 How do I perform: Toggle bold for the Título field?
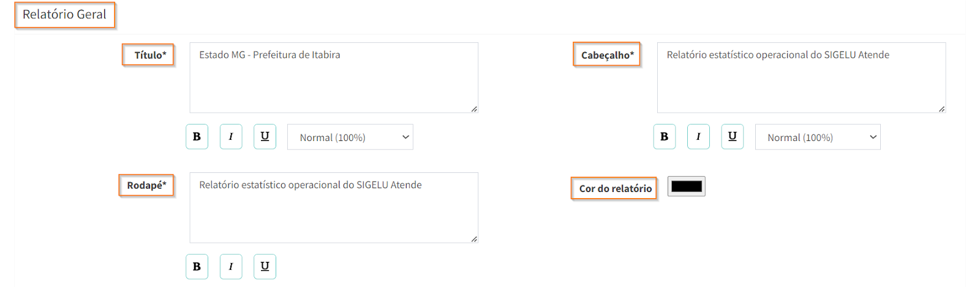coord(197,137)
